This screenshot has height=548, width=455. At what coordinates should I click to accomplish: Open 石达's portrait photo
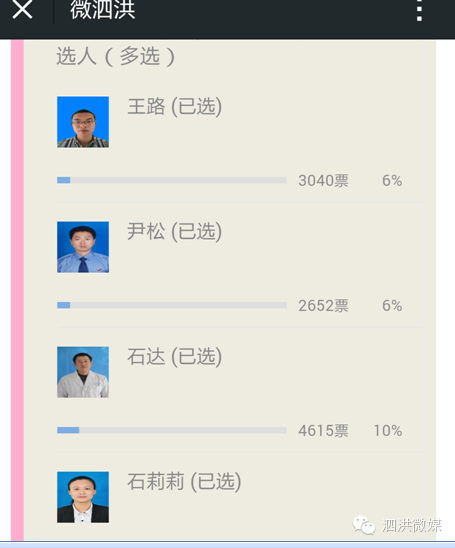(x=83, y=372)
